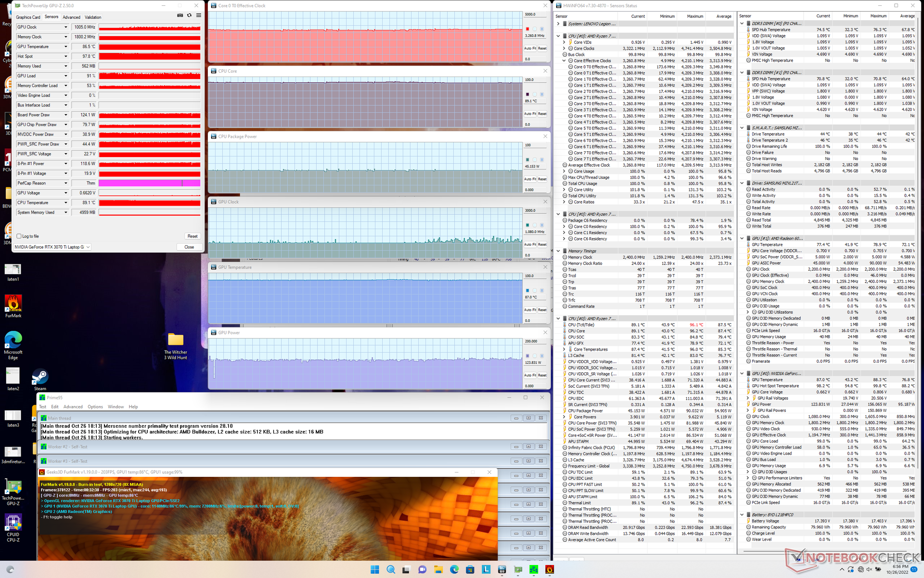Collapse the System: LENOVO Legion node in HWiNFO

pyautogui.click(x=558, y=24)
